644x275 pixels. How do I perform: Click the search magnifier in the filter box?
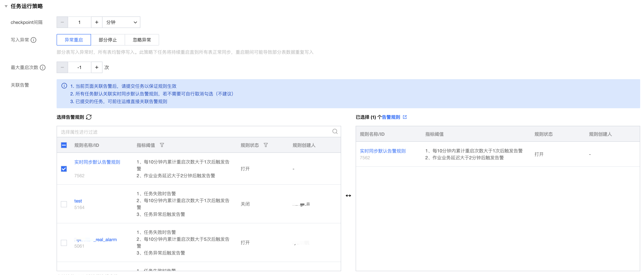335,132
